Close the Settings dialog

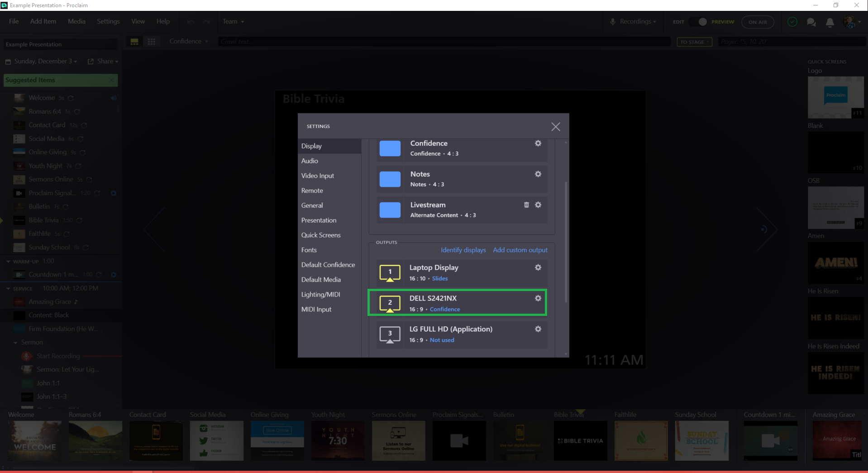(555, 127)
